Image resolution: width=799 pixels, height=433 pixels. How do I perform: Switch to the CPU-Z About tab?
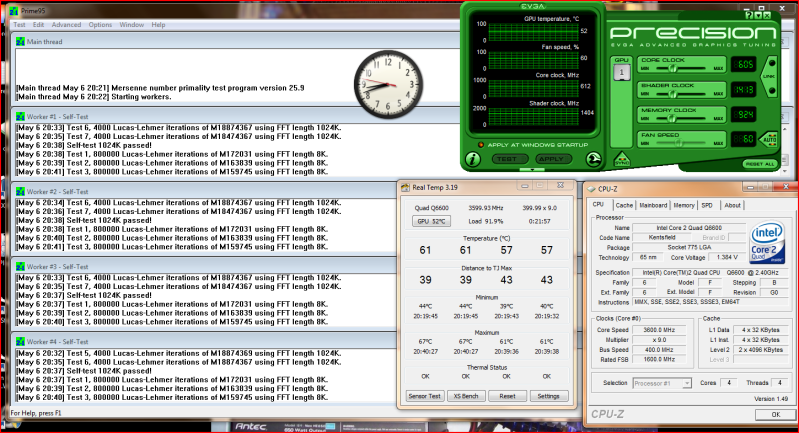click(x=732, y=205)
